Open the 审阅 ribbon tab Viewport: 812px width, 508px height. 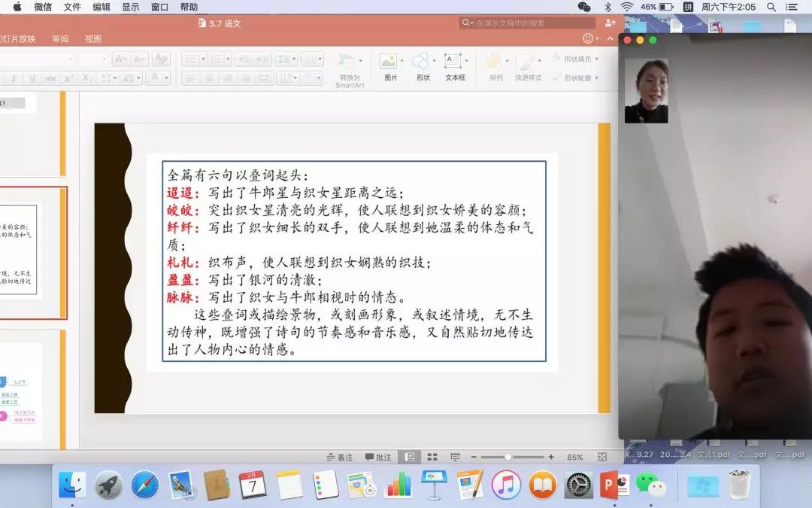[60, 39]
